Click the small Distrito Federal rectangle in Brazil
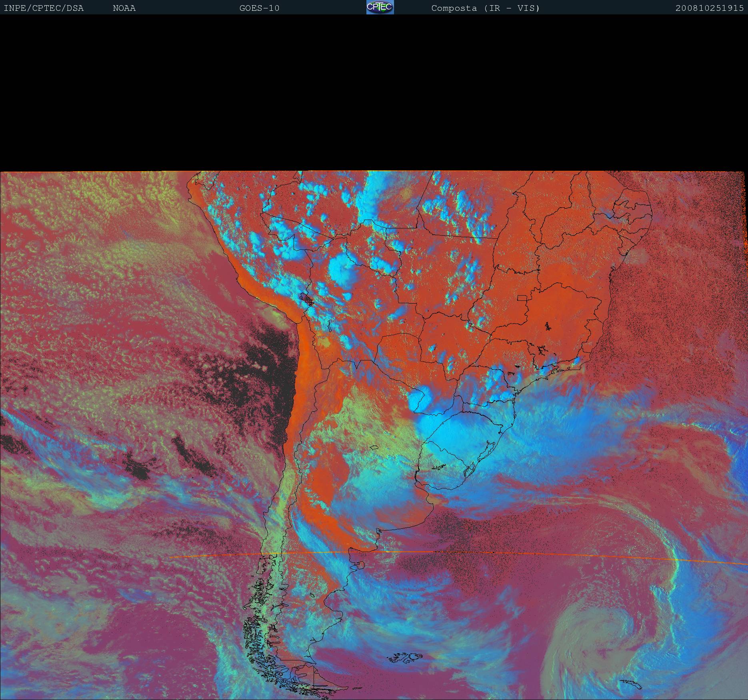 522,298
